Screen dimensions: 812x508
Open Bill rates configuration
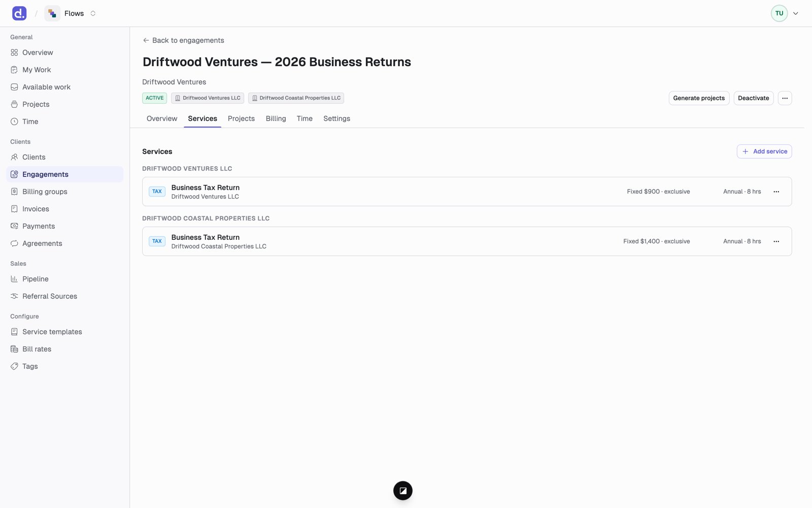coord(64,349)
